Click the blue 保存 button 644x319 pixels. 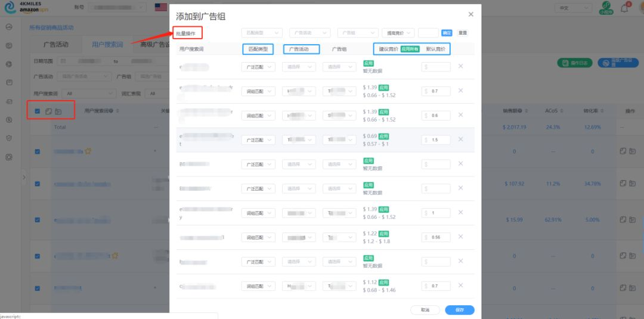(459, 310)
